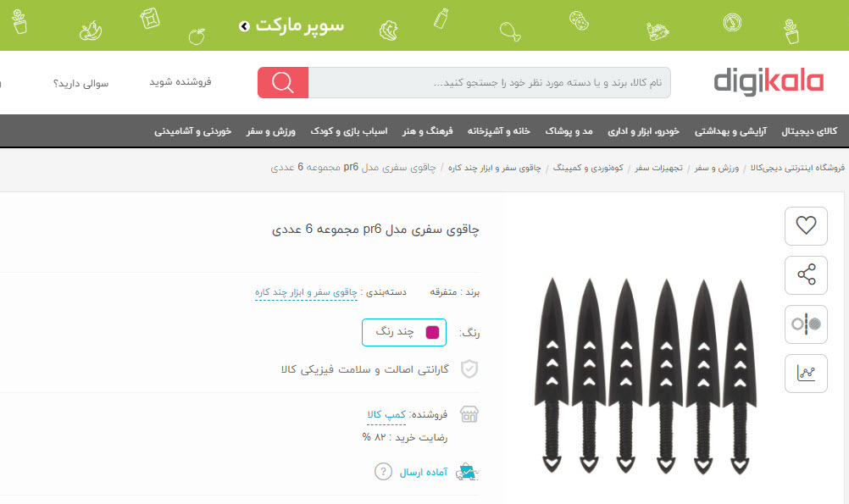Expand the ورزش و سفر menu
849x504 pixels.
[x=271, y=131]
